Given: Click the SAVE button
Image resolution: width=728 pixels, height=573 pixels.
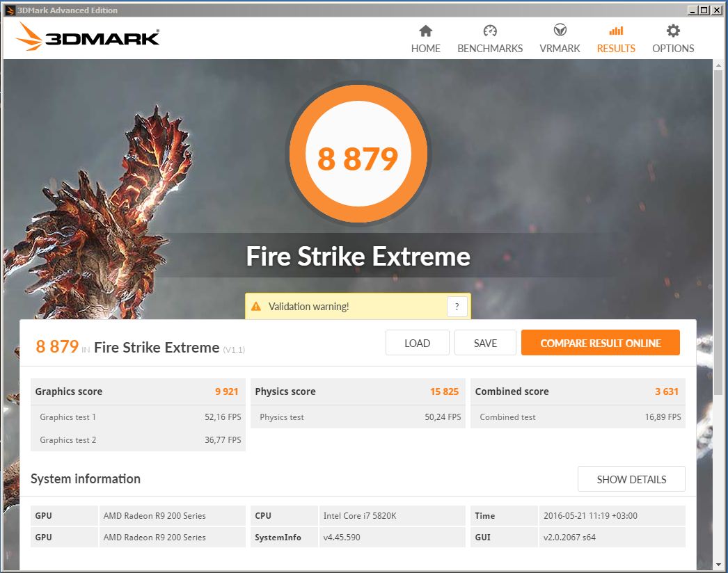Looking at the screenshot, I should [485, 343].
